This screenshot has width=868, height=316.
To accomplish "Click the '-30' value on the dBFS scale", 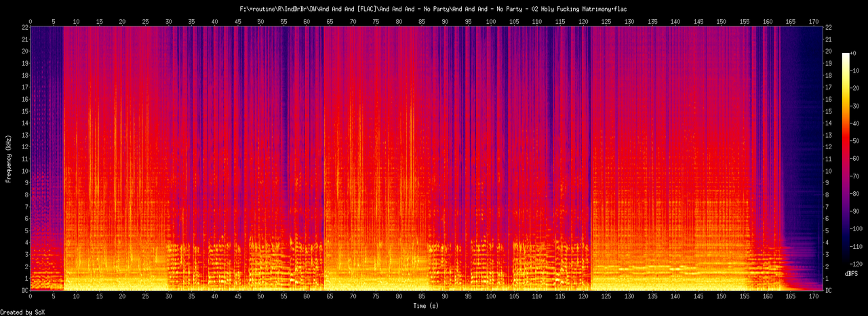I will tap(856, 105).
